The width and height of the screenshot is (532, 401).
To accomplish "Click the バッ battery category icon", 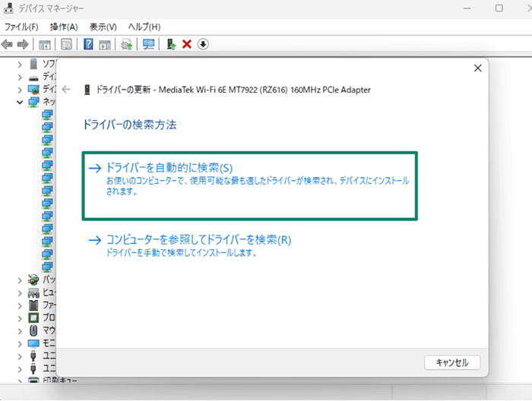I will [x=33, y=279].
